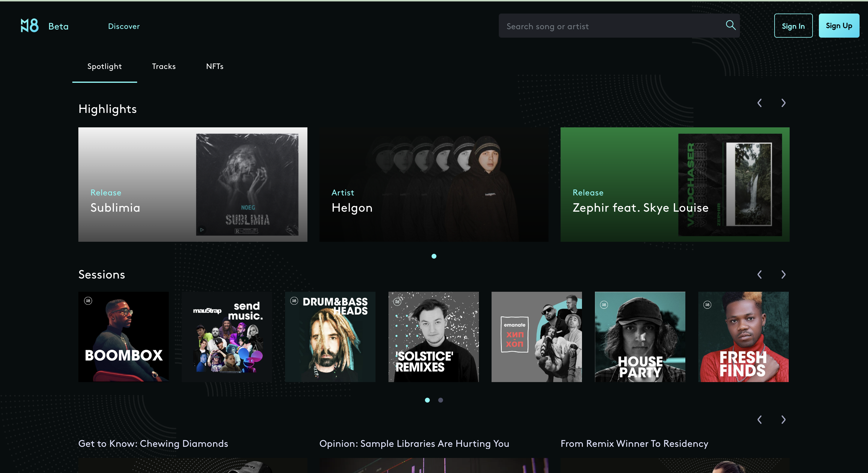Image resolution: width=868 pixels, height=473 pixels.
Task: Play the Sublimia release cover button
Action: pos(202,230)
